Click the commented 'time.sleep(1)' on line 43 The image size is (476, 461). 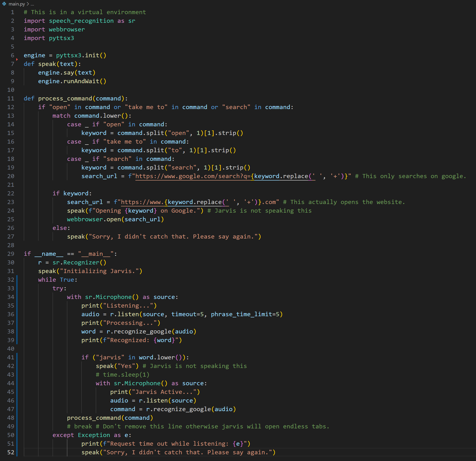pyautogui.click(x=126, y=375)
